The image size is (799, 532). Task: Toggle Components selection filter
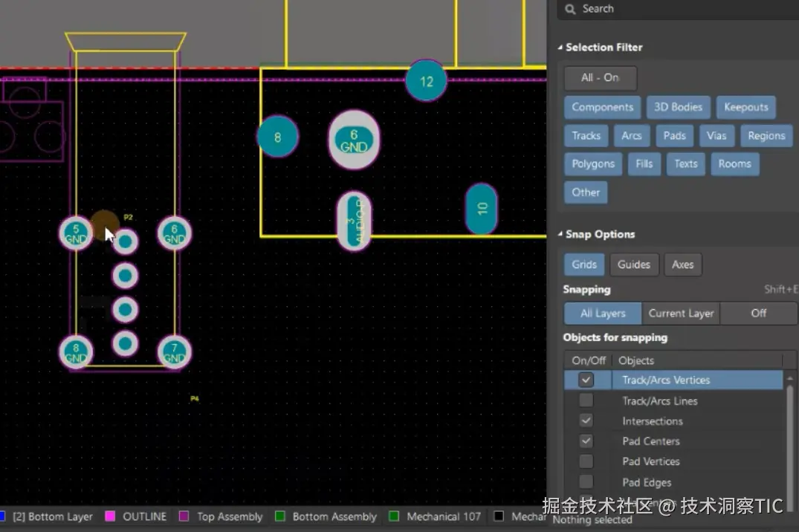point(602,108)
